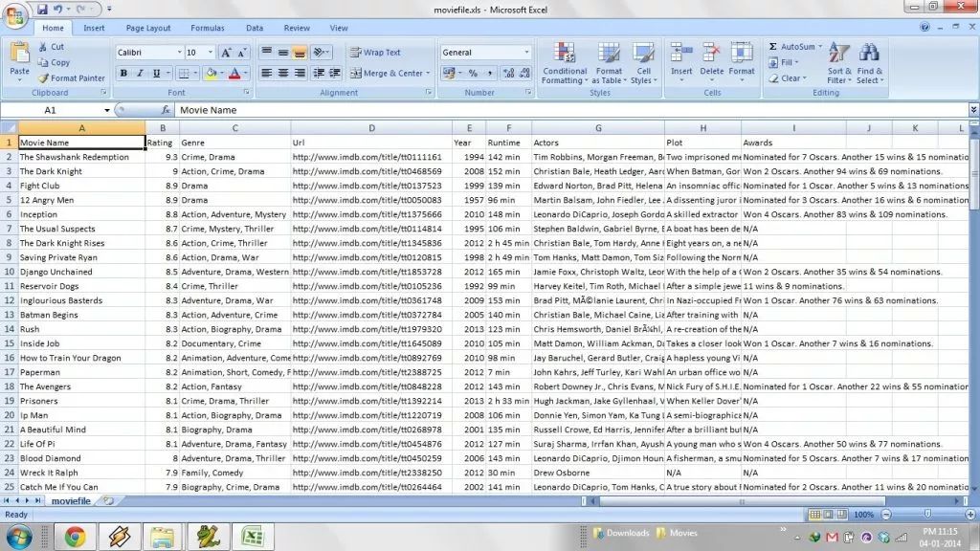Toggle center text alignment
The height and width of the screenshot is (551, 980).
282,73
